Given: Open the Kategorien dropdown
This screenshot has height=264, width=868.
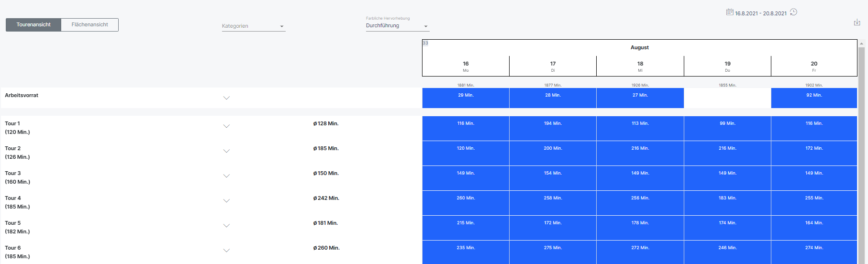Looking at the screenshot, I should [x=253, y=26].
